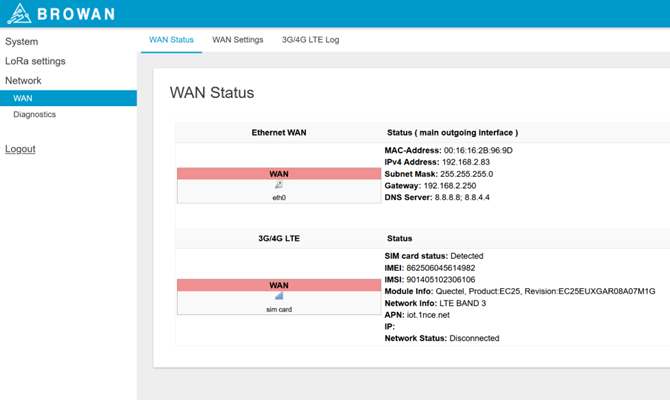Screen dimensions: 670x400
Task: Click the empty IP: field label
Action: click(390, 326)
